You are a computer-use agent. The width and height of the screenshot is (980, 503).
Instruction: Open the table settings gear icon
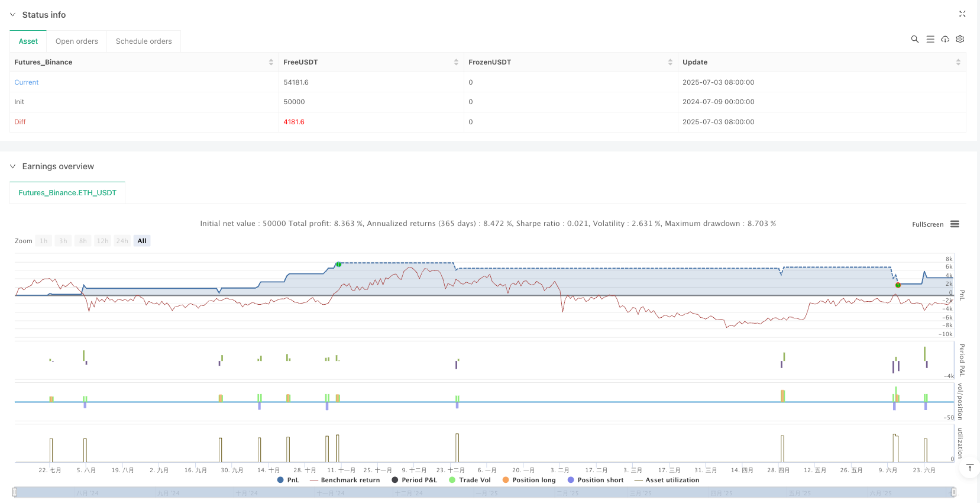[960, 39]
